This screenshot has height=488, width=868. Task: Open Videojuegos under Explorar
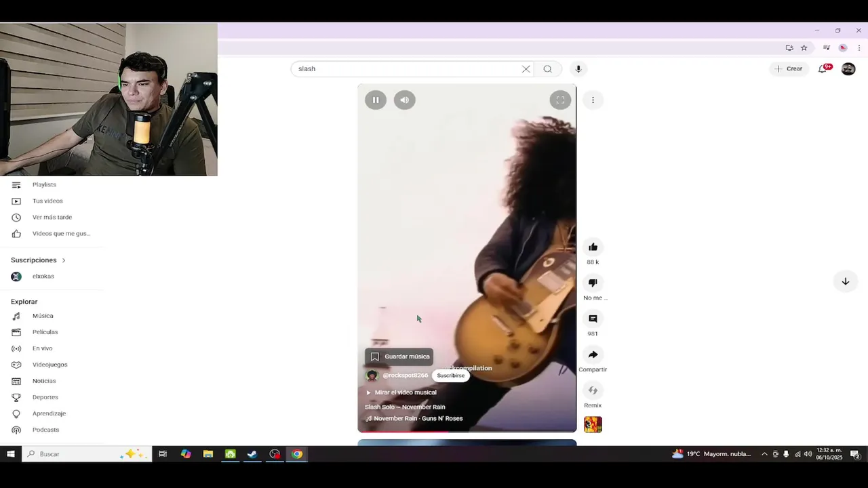click(x=52, y=365)
